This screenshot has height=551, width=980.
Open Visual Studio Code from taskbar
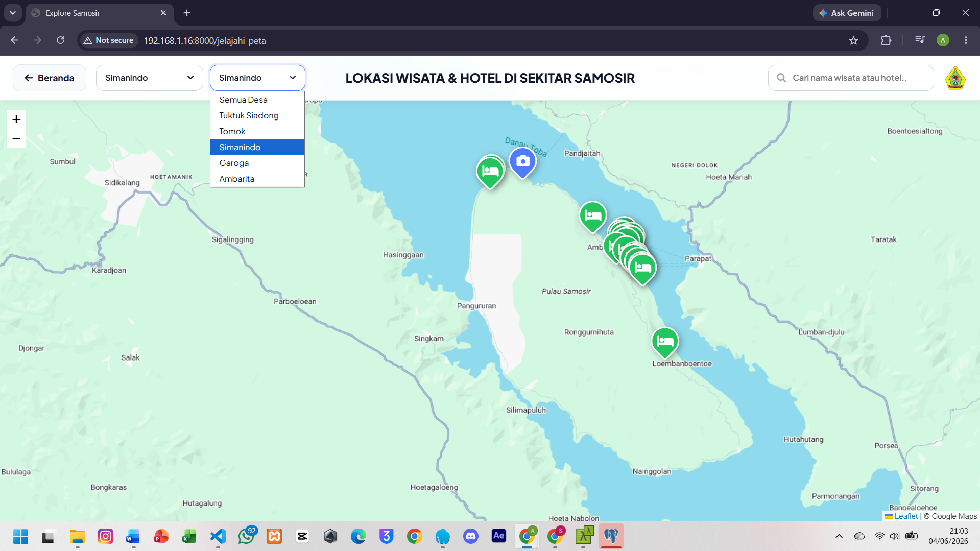(x=218, y=536)
